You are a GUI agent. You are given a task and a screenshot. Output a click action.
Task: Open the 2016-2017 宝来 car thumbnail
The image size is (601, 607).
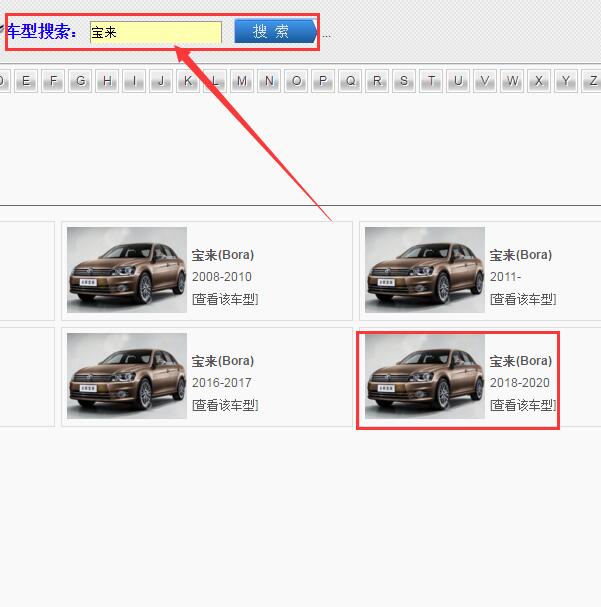pos(127,376)
